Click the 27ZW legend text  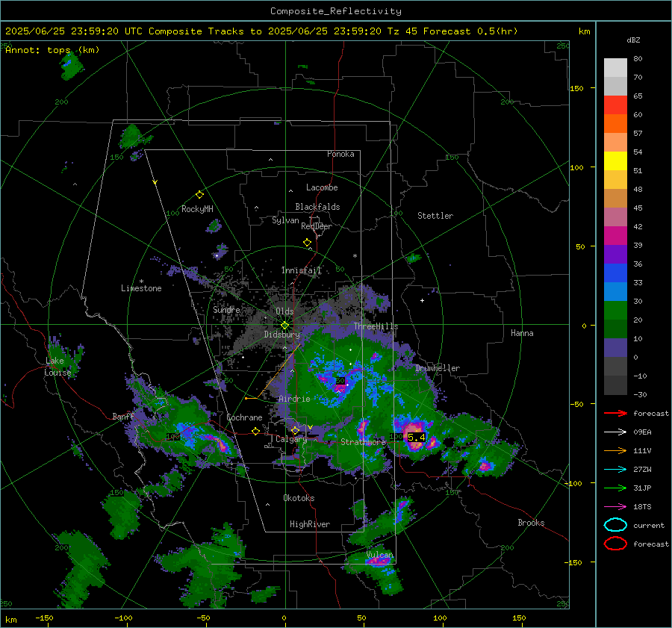[642, 470]
